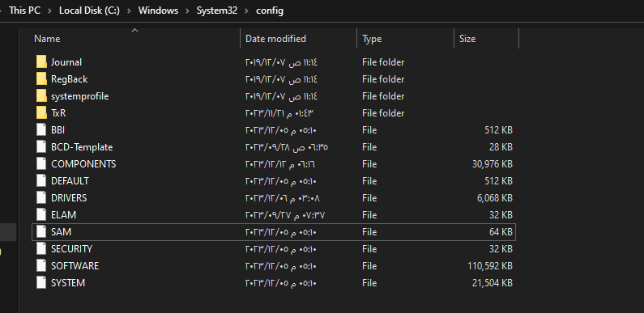This screenshot has height=313, width=644.
Task: Click the BBI file icon
Action: pyautogui.click(x=41, y=130)
